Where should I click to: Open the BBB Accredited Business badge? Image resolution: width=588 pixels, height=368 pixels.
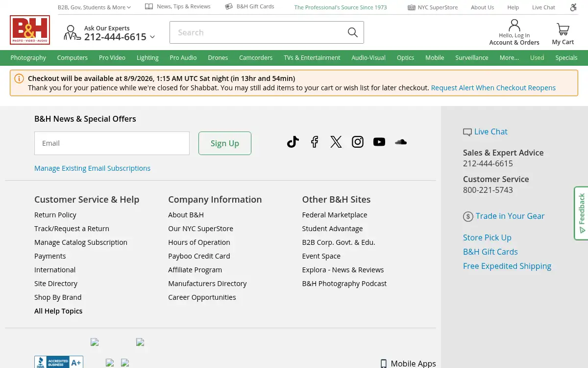click(59, 362)
